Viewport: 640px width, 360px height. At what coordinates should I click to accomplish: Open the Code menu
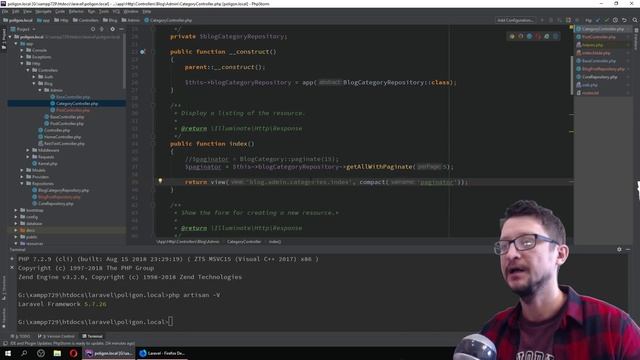tap(60, 11)
